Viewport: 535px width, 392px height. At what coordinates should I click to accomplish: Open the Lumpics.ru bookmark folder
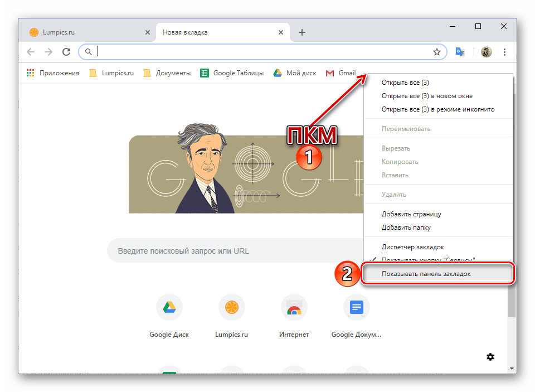pyautogui.click(x=111, y=73)
